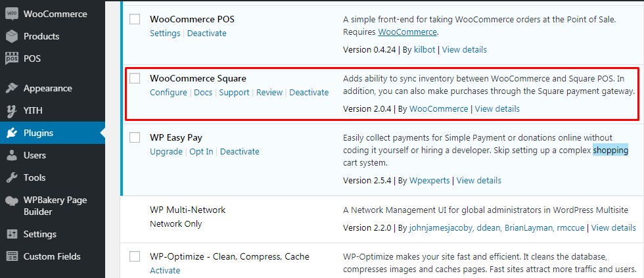Image resolution: width=644 pixels, height=278 pixels.
Task: Click the WPBakery Page Builder icon
Action: (x=12, y=200)
